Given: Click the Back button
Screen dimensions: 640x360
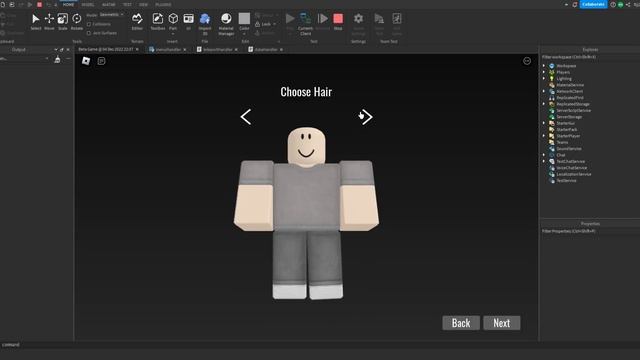Looking at the screenshot, I should (x=461, y=323).
